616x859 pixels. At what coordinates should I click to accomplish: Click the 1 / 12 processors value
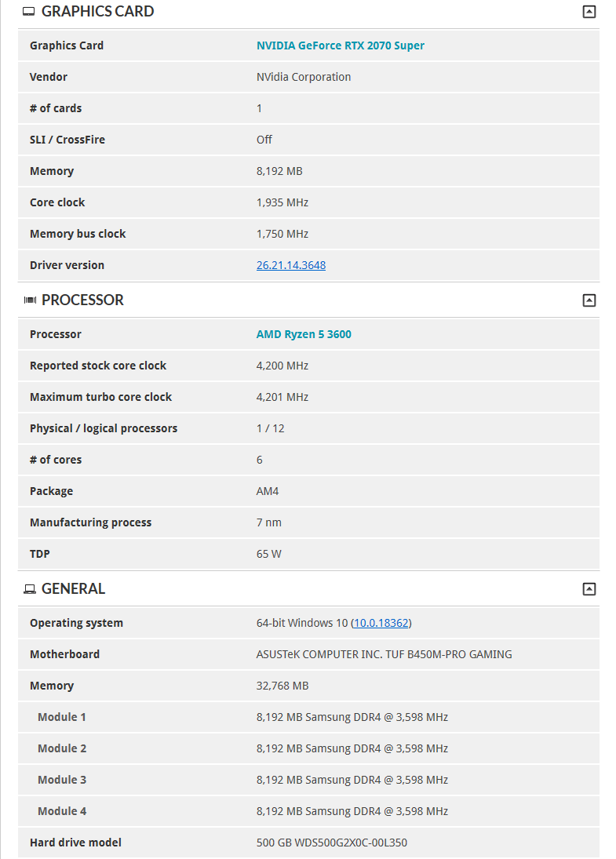tap(270, 428)
